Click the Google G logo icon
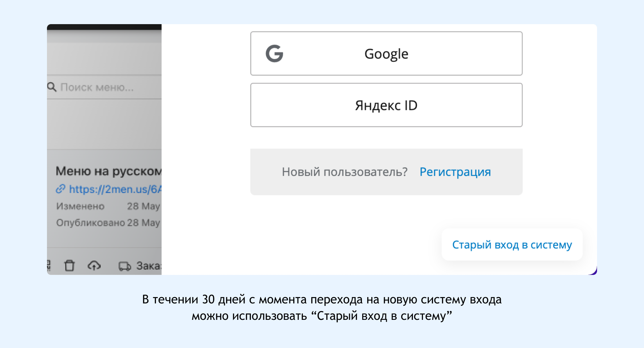 point(274,54)
